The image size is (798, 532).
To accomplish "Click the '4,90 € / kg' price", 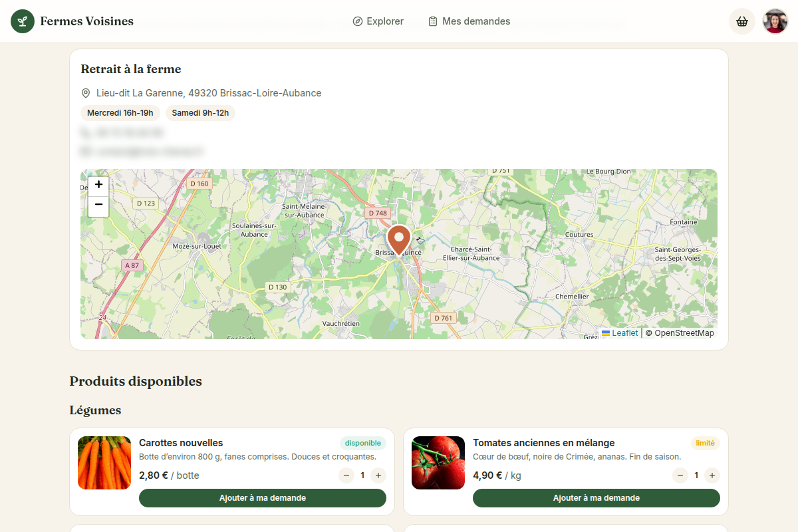I will [497, 475].
